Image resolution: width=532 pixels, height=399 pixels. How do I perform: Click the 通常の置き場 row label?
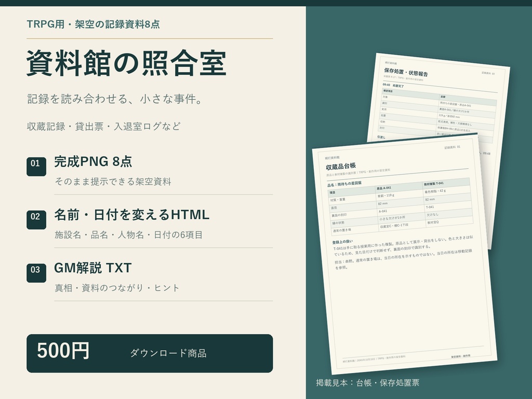tap(342, 230)
